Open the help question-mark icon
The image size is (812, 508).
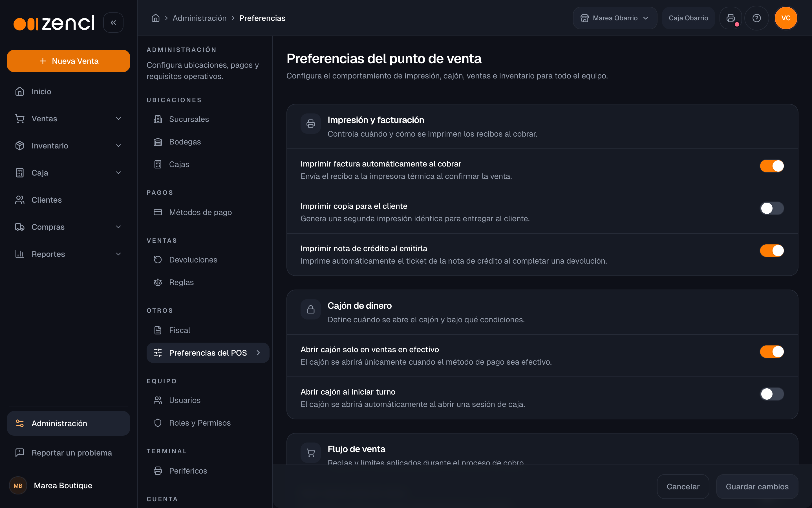coord(756,18)
